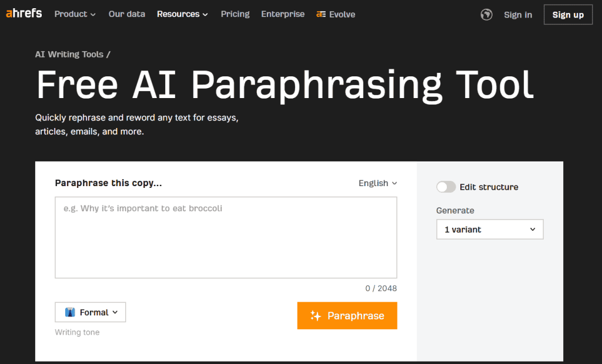Open the Pricing page
602x364 pixels.
pos(235,14)
